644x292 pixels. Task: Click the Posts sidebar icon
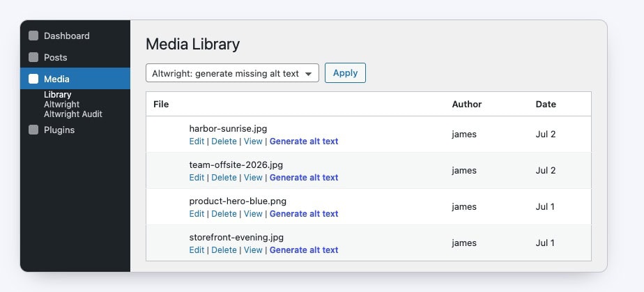click(x=33, y=57)
